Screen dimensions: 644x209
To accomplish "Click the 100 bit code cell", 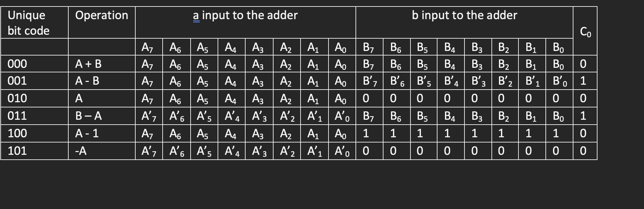I will coord(34,133).
